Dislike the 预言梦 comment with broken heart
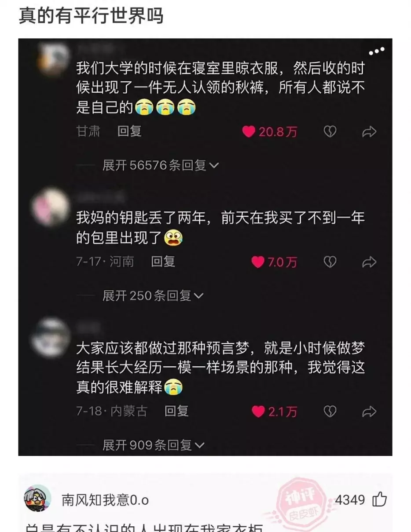The height and width of the screenshot is (532, 411). click(x=330, y=412)
